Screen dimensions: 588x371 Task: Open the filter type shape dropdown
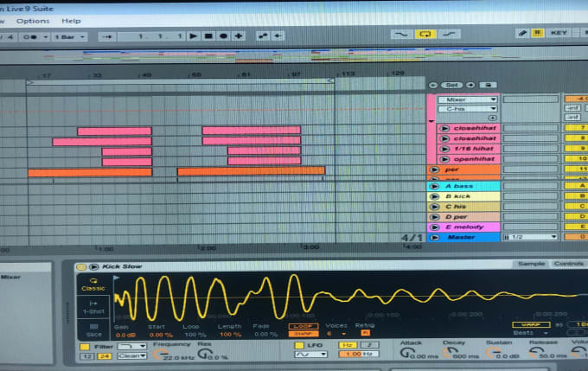131,346
